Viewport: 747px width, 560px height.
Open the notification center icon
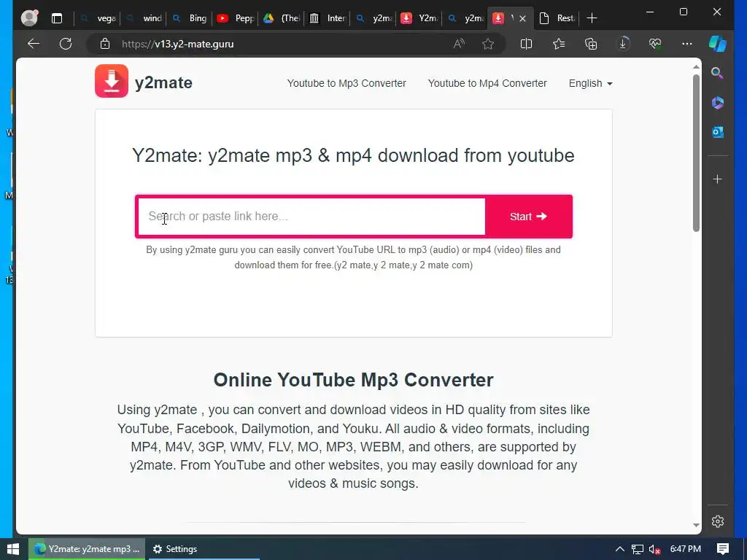tap(723, 549)
